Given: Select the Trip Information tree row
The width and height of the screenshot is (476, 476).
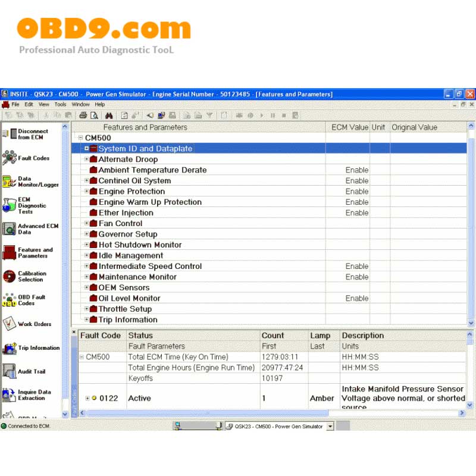Looking at the screenshot, I should click(269, 320).
